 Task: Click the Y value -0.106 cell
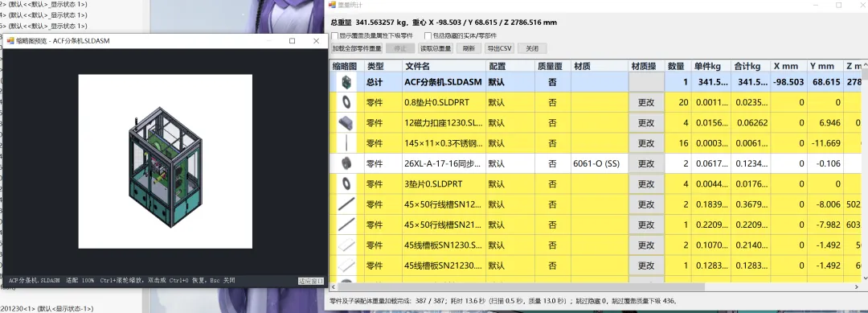point(826,164)
